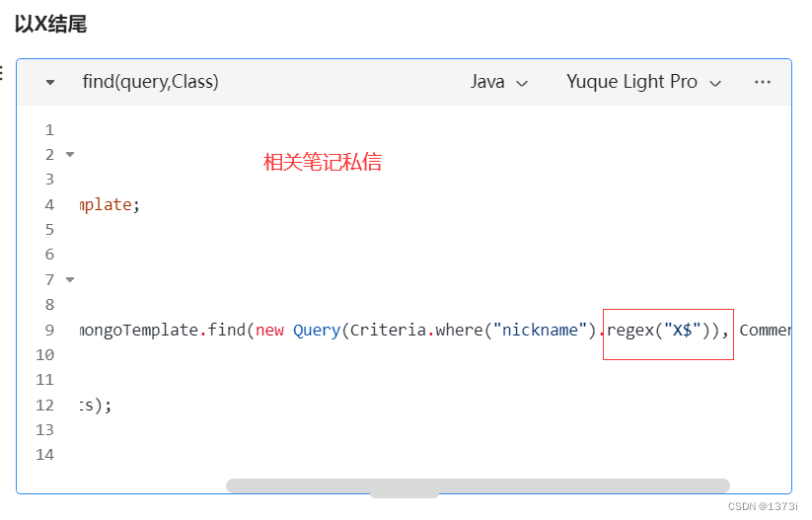Click line number 14 in gutter
The image size is (812, 520).
(x=45, y=455)
